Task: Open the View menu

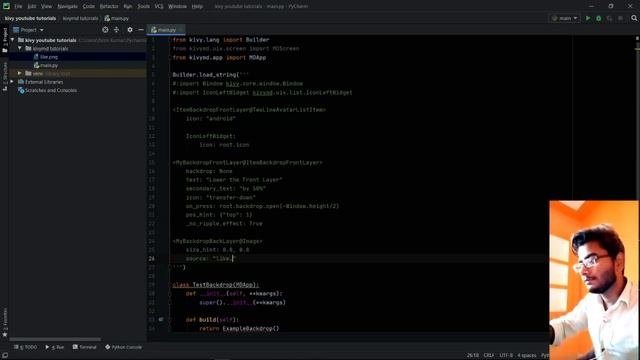Action: coord(47,7)
